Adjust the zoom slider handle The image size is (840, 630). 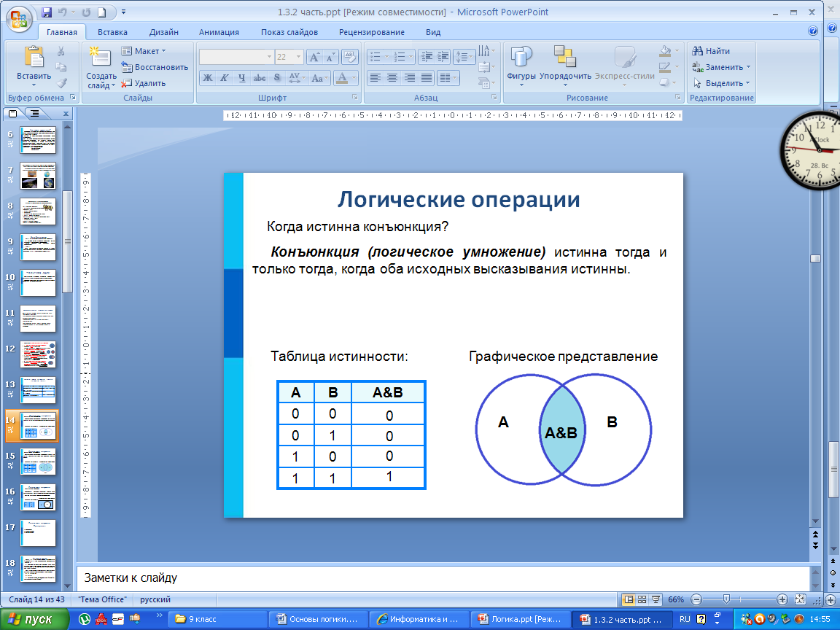tap(726, 599)
